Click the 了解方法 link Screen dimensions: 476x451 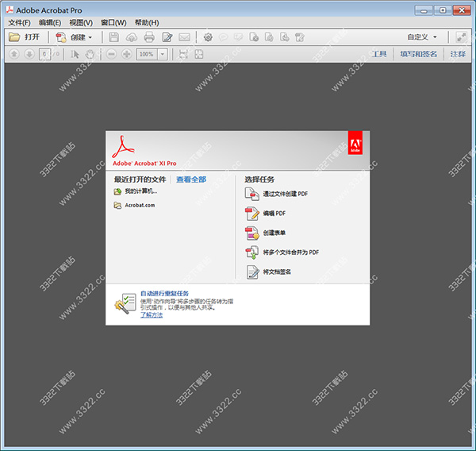(x=151, y=315)
